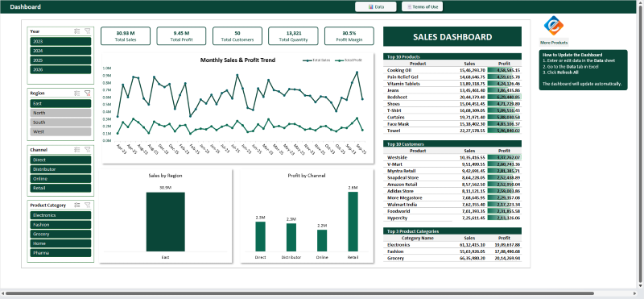The height and width of the screenshot is (299, 644).
Task: Click the More Products link
Action: click(x=554, y=43)
